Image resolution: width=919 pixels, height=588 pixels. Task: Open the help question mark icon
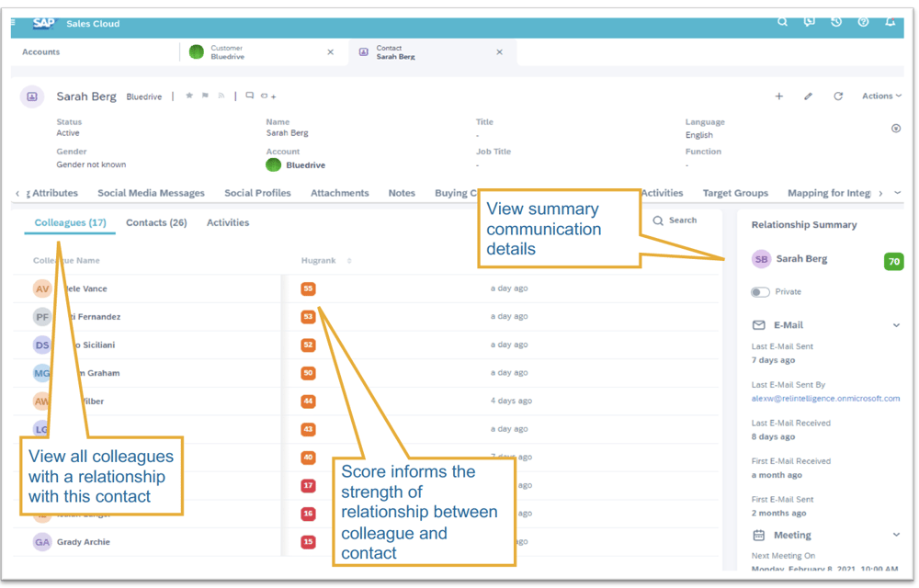[863, 22]
